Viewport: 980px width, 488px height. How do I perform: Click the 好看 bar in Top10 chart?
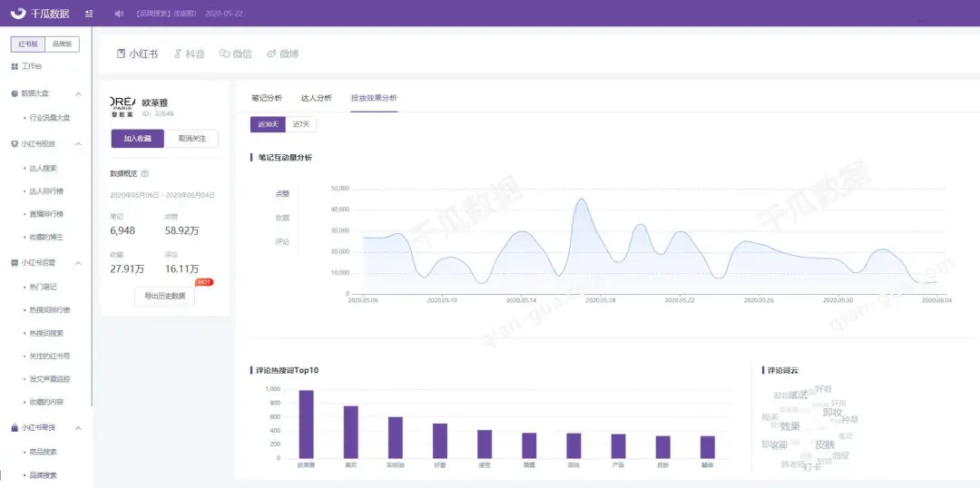[440, 441]
